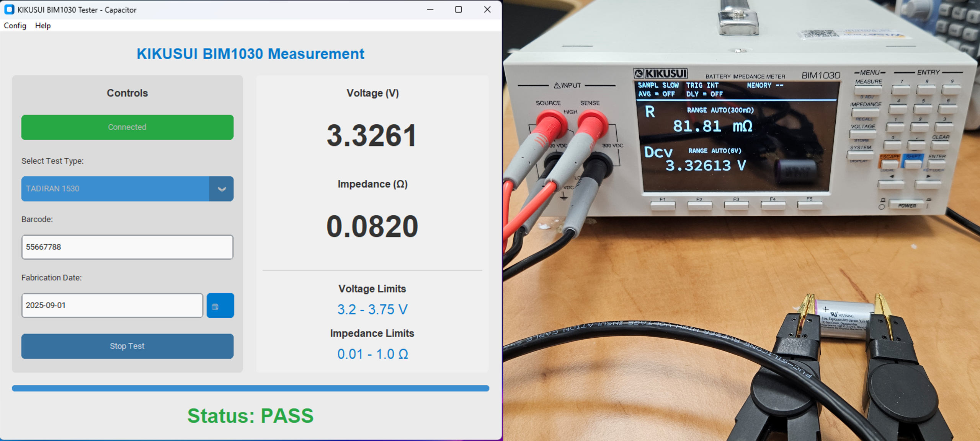Open the TADIRAN 1530 test type combo box
Image resolution: width=980 pixels, height=441 pixels.
point(115,189)
